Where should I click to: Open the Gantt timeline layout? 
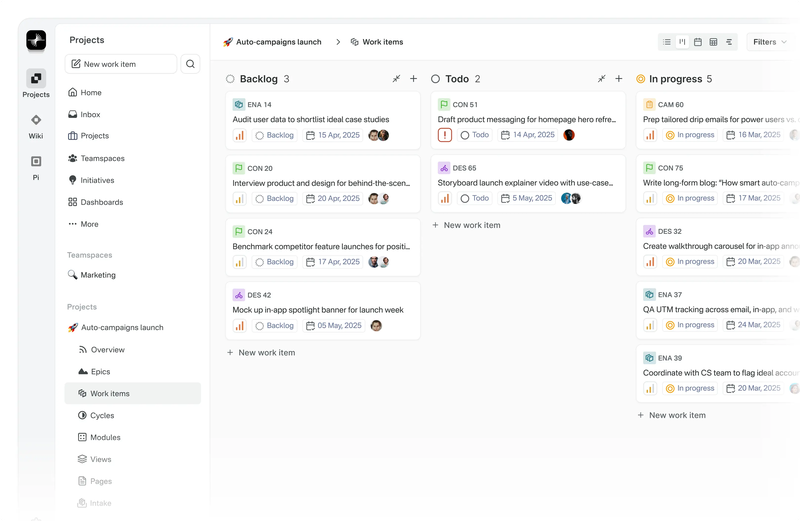(x=729, y=42)
